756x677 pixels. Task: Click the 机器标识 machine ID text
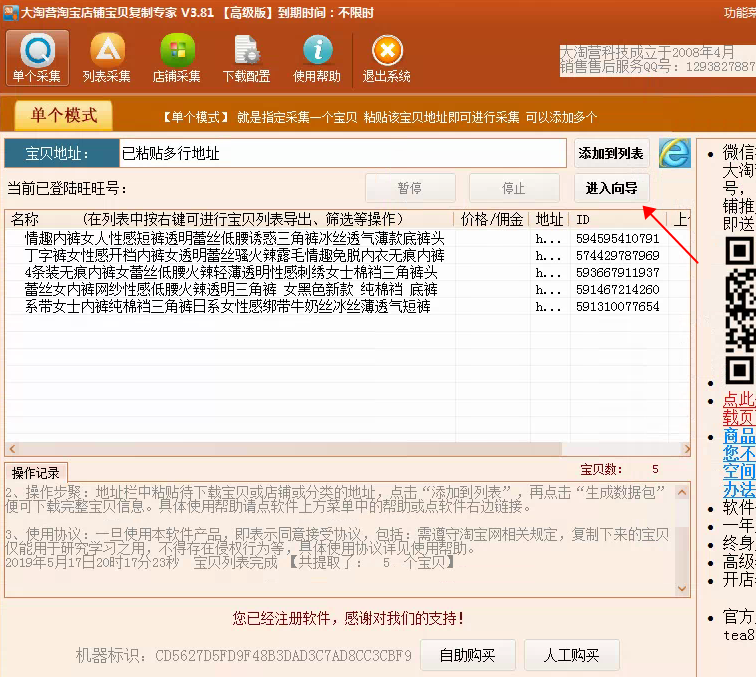pyautogui.click(x=243, y=655)
